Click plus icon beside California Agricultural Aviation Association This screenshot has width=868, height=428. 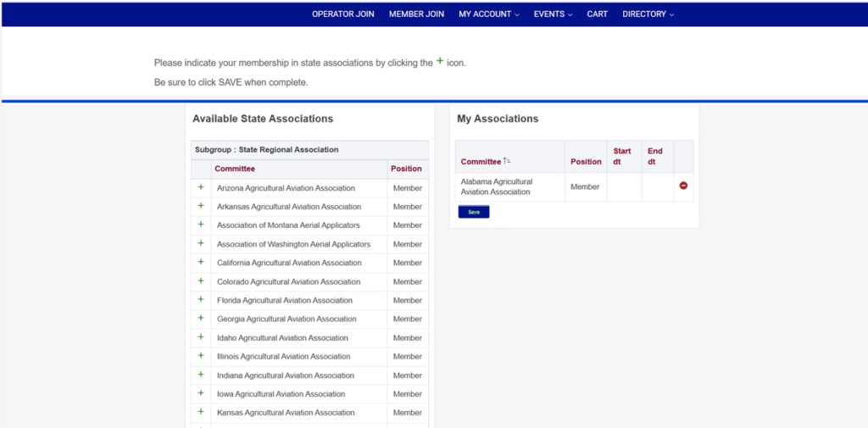tap(201, 263)
